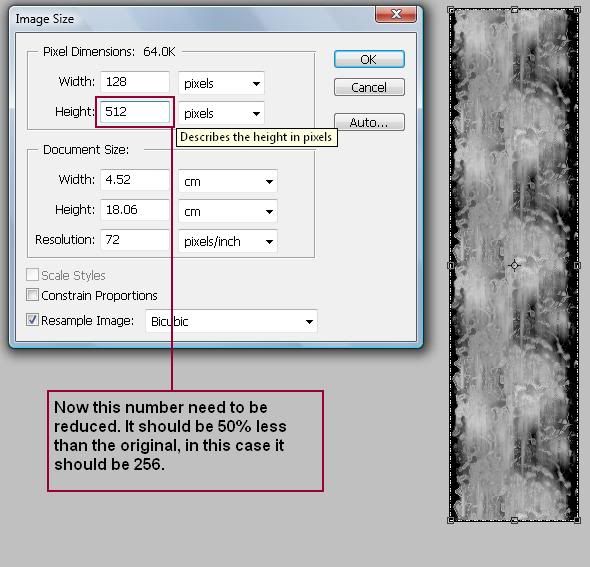This screenshot has width=590, height=567.
Task: Open pixel Height units dropdown
Action: point(221,113)
